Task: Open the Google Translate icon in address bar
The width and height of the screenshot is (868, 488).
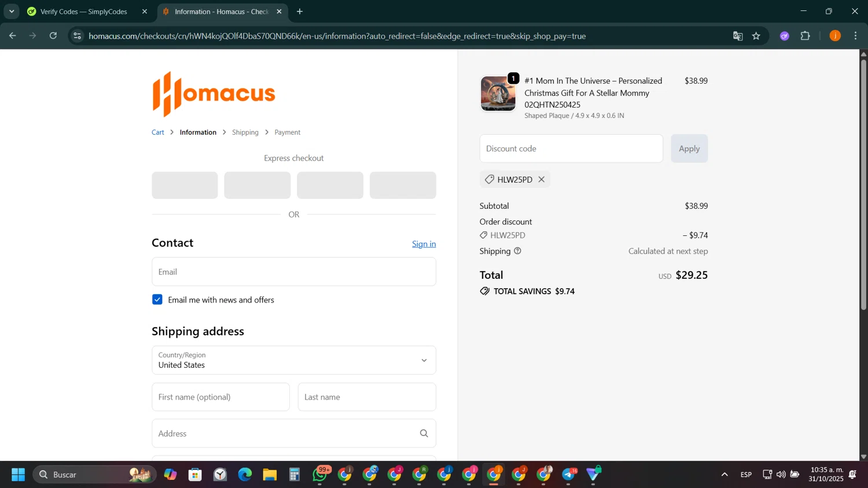Action: pyautogui.click(x=737, y=36)
